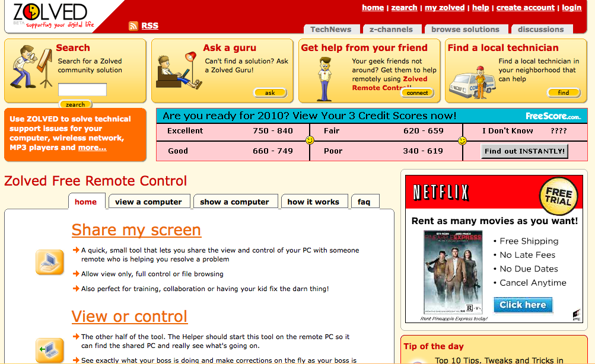
Task: Switch to the faq tab
Action: click(364, 202)
